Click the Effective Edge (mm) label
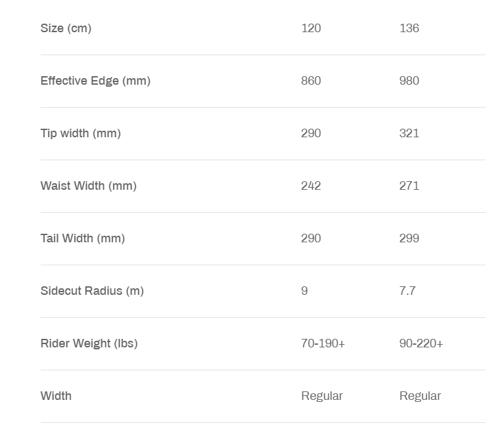 pyautogui.click(x=95, y=81)
